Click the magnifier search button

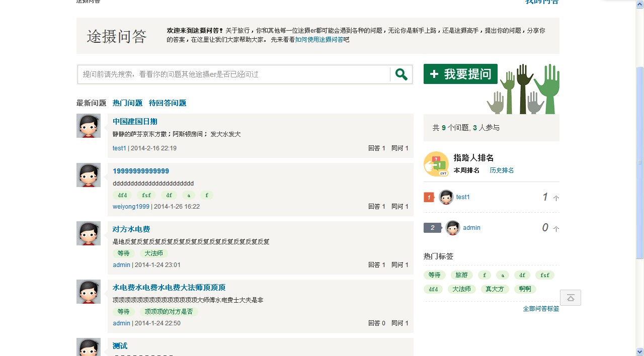click(401, 74)
